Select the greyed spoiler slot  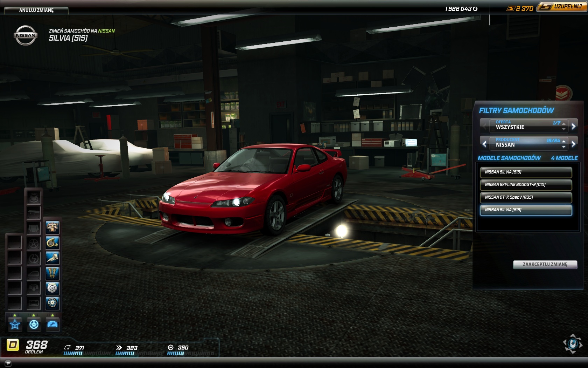[34, 213]
